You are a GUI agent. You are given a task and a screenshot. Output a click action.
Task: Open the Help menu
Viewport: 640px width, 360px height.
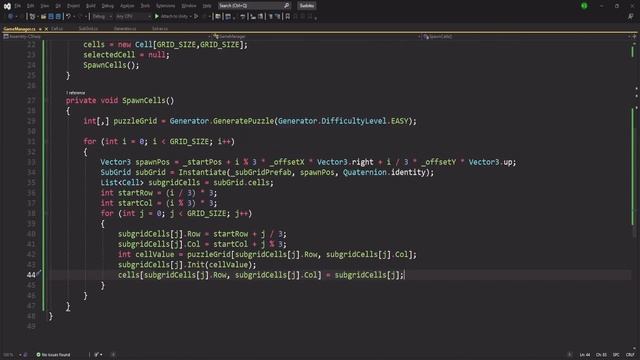pyautogui.click(x=207, y=6)
